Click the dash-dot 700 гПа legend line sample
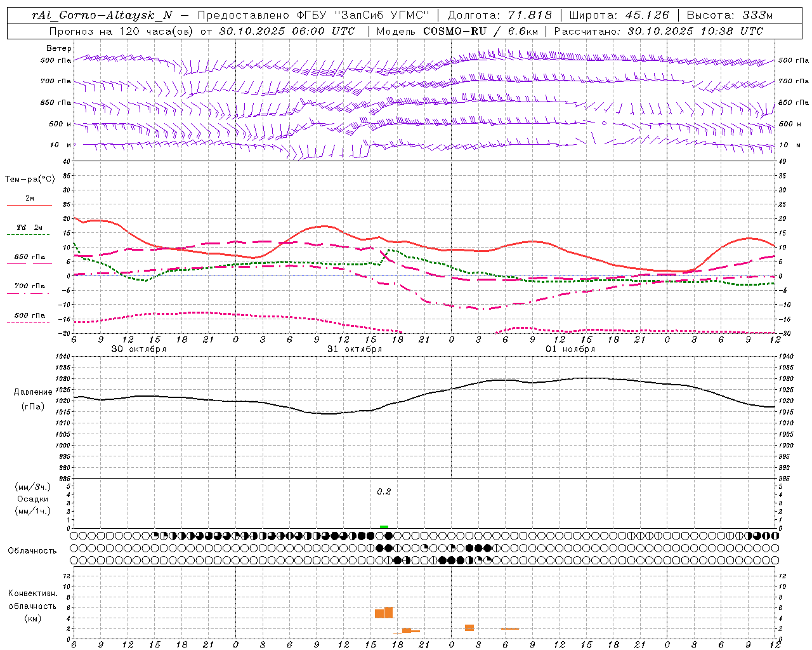The image size is (812, 650). (x=28, y=293)
